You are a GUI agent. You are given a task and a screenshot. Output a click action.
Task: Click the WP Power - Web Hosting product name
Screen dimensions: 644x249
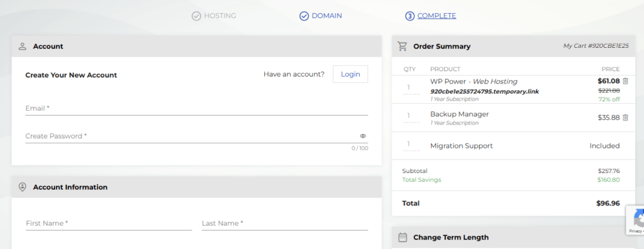(x=474, y=81)
